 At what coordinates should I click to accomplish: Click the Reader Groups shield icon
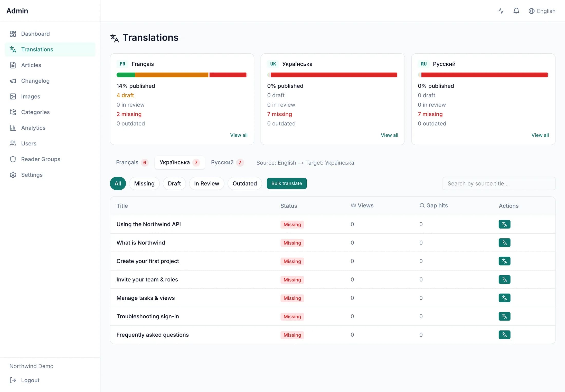point(13,159)
